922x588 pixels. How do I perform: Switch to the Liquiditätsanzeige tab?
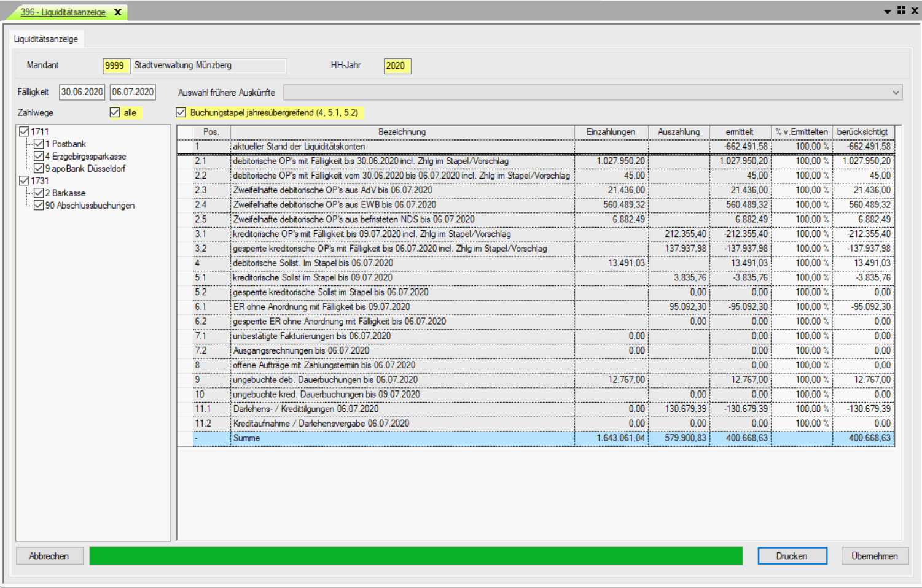(46, 39)
